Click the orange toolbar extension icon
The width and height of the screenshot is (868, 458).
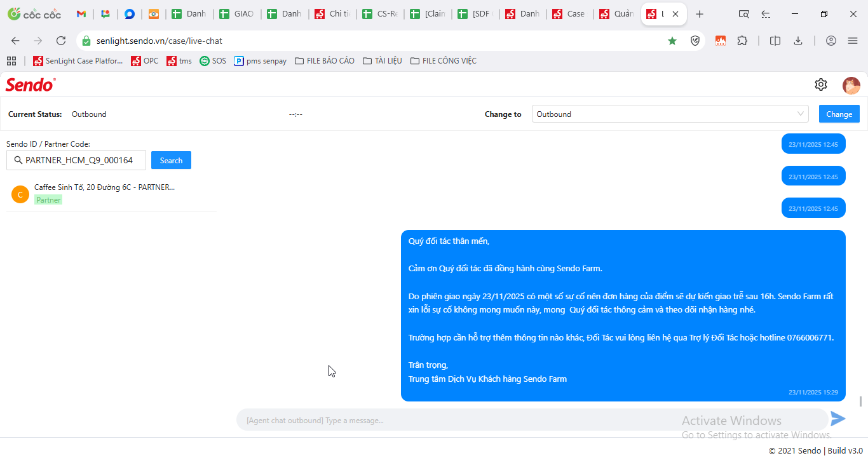click(x=721, y=41)
